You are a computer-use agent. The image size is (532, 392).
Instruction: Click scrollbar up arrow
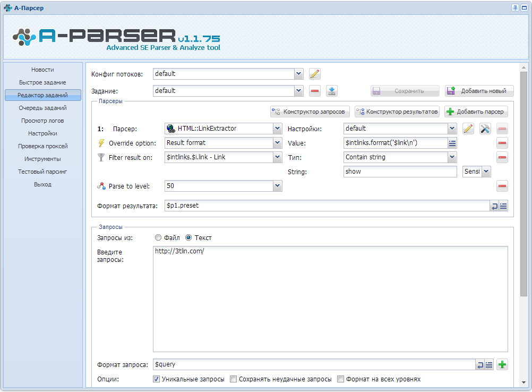524,67
